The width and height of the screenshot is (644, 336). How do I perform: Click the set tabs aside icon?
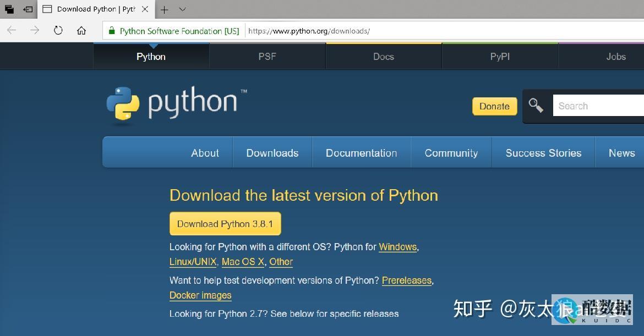tap(28, 9)
